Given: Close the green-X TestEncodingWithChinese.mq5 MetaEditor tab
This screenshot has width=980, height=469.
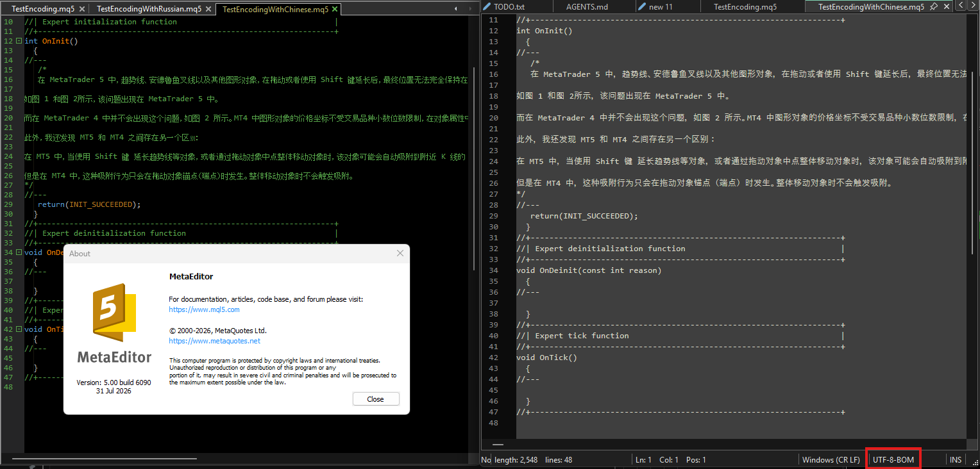Looking at the screenshot, I should 335,9.
